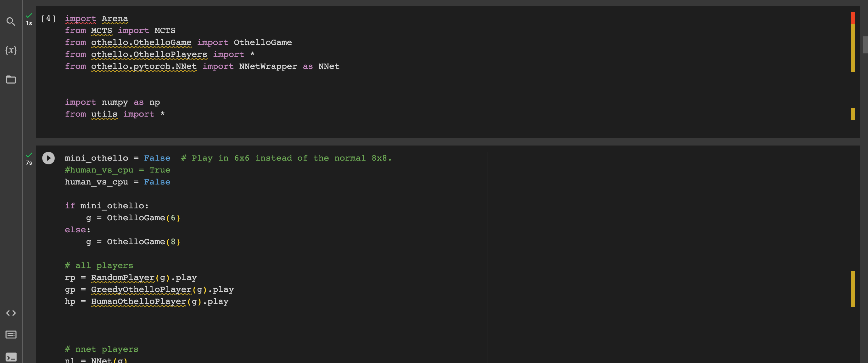
Task: Open the search panel in sidebar
Action: (x=11, y=22)
